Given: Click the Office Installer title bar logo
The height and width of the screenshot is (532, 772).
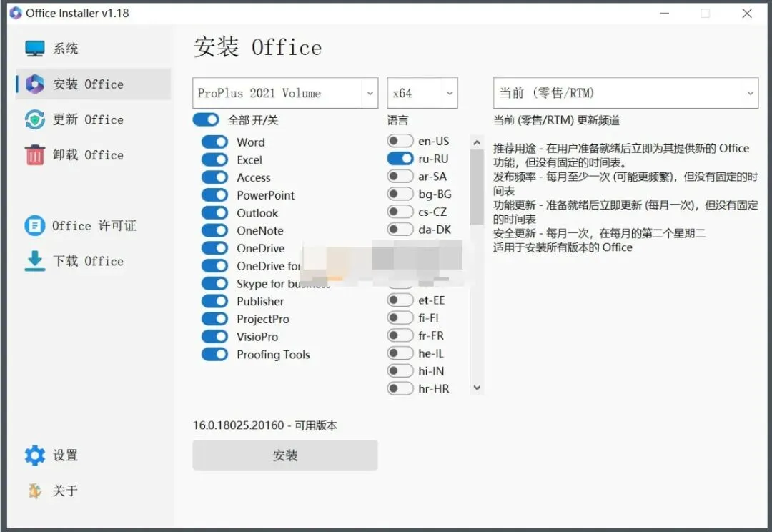Looking at the screenshot, I should 16,14.
